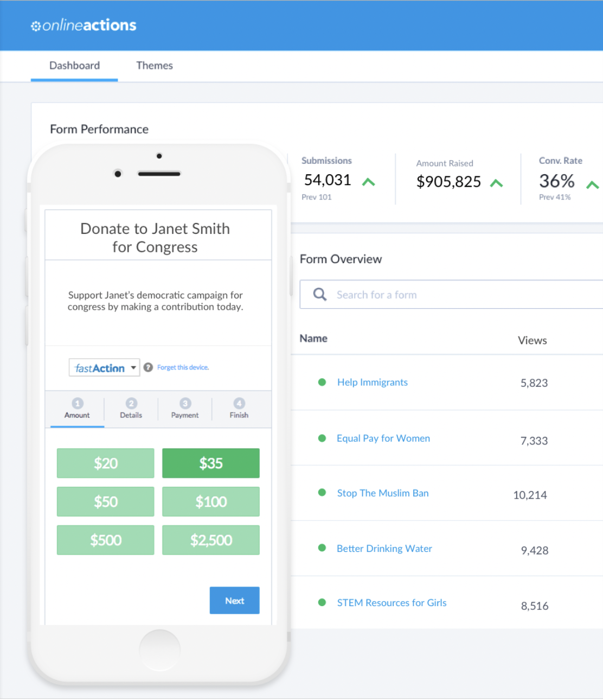
Task: Click the help question mark icon
Action: (x=148, y=367)
